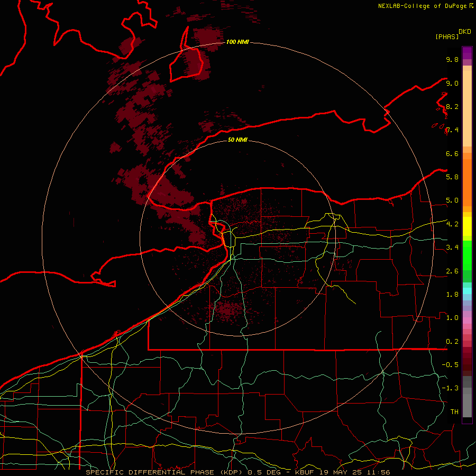Image resolution: width=476 pixels, height=476 pixels.
Task: Pick the bright green color bar segment
Action: (x=467, y=255)
